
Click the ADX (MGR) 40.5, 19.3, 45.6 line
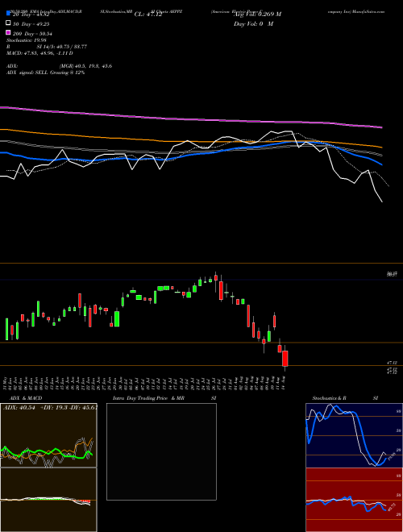coord(60,66)
